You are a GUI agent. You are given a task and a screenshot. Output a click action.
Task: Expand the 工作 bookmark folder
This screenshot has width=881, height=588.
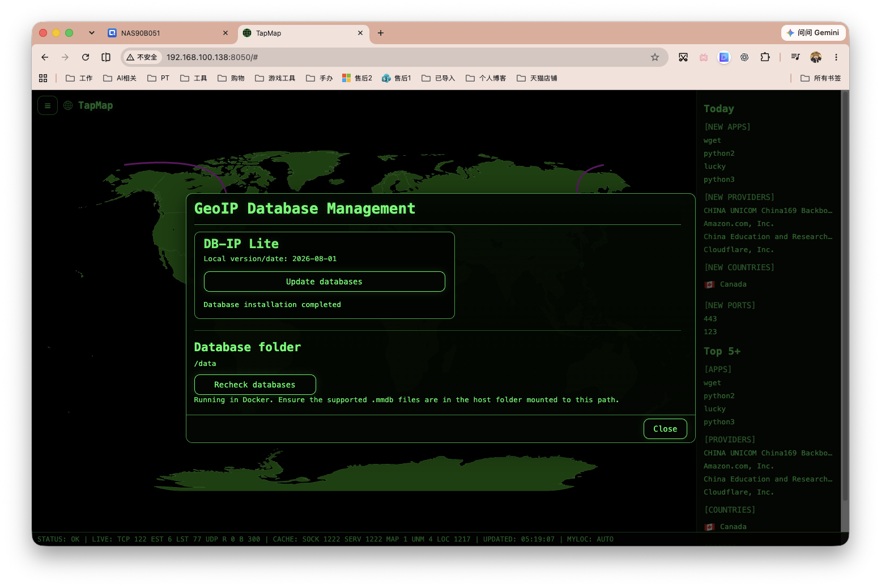pyautogui.click(x=79, y=78)
